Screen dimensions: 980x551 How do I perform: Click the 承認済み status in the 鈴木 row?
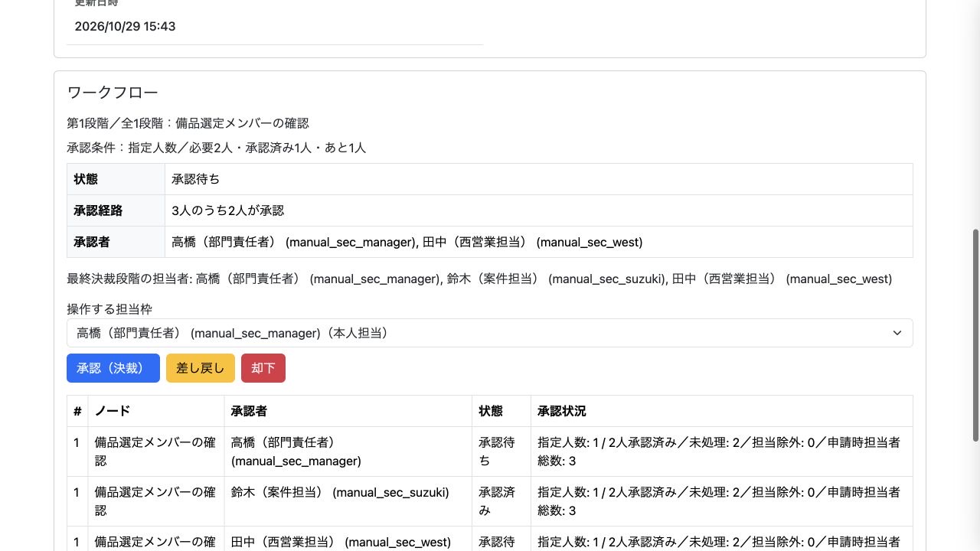click(x=501, y=501)
